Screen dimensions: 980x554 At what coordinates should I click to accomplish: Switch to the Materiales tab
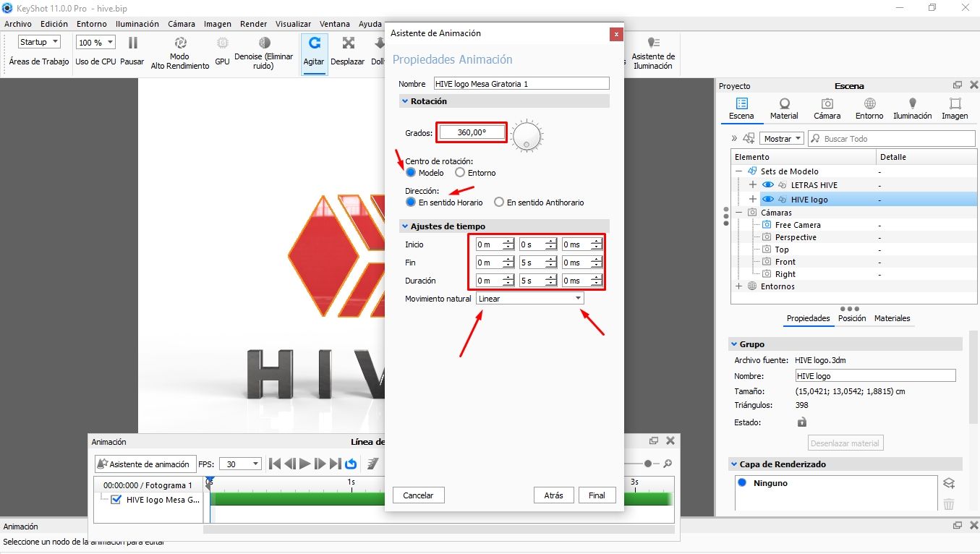[892, 318]
